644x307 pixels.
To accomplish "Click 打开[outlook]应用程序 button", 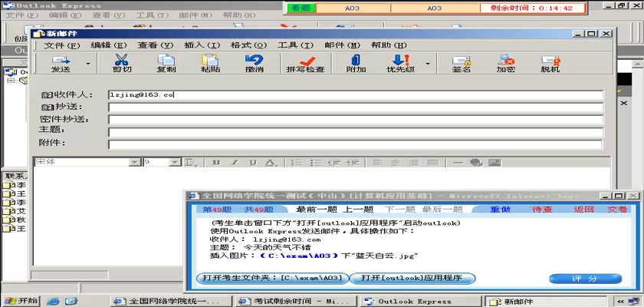I will pos(412,279).
